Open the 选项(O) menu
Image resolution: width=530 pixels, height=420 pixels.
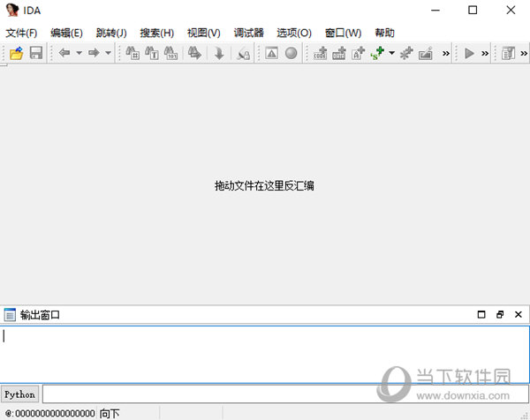click(294, 33)
